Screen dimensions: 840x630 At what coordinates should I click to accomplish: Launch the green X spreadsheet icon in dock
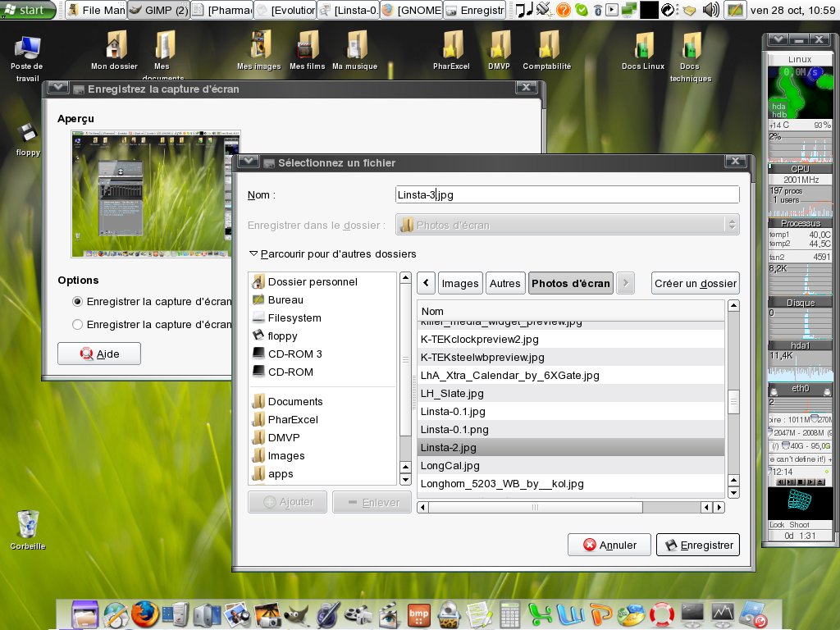coord(540,615)
